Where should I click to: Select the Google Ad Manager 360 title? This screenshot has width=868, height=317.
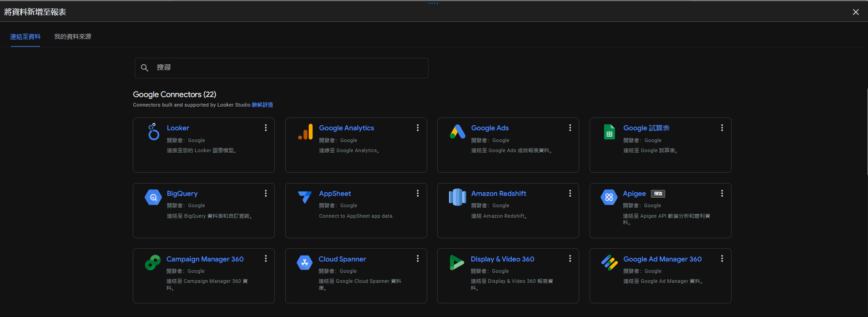(662, 259)
